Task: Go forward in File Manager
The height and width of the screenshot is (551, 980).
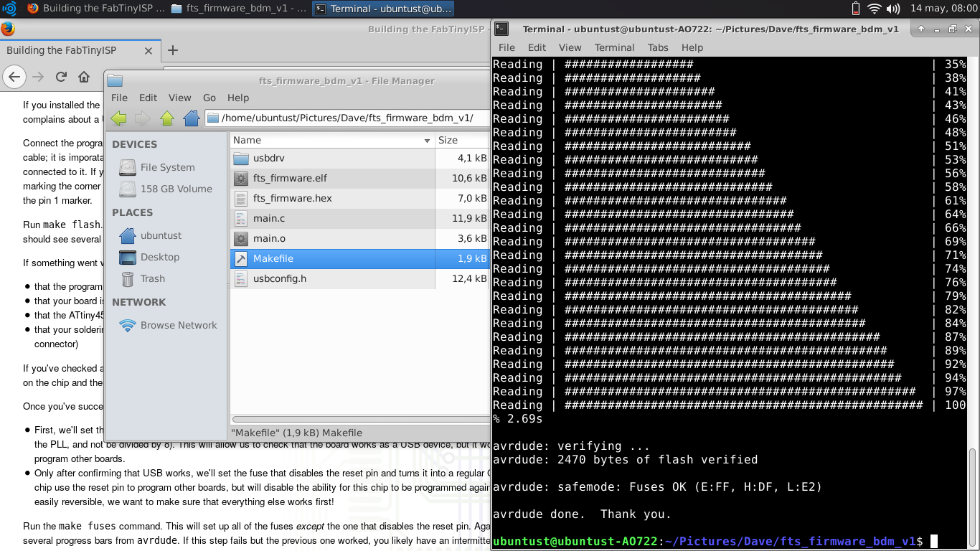Action: (143, 118)
